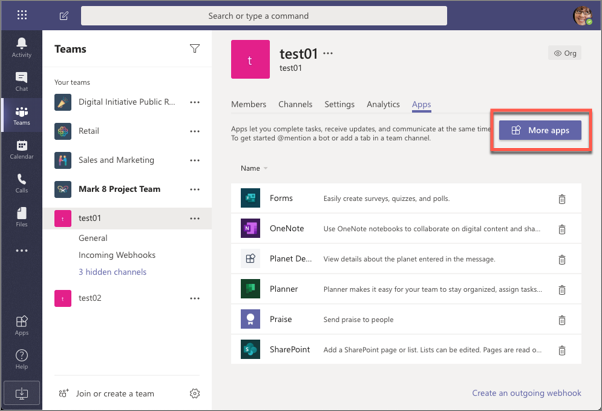
Task: Uninstall the Planet Details app
Action: pyautogui.click(x=562, y=259)
